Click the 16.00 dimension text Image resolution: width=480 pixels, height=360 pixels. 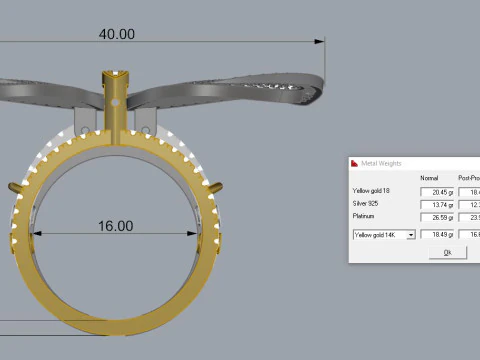click(116, 226)
